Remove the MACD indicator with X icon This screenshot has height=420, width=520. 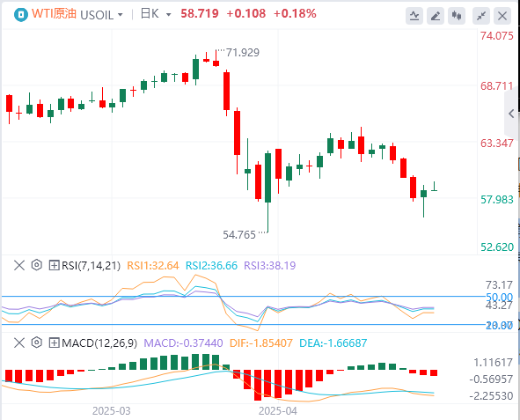19,343
